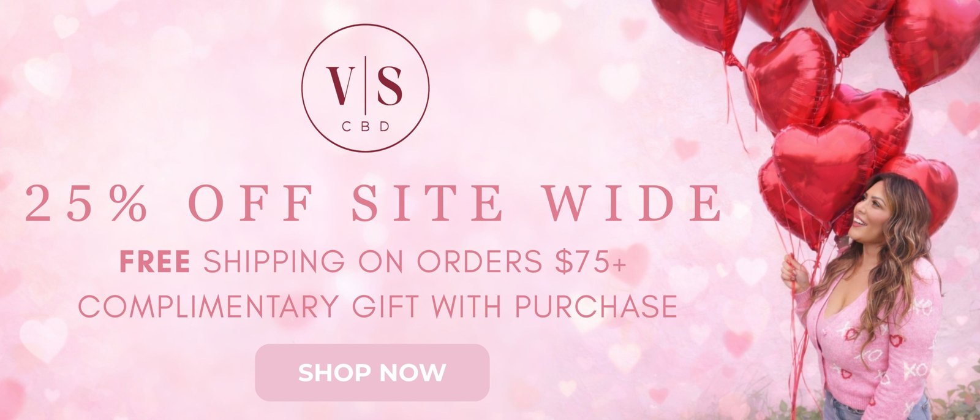Viewport: 980px width, 420px height.
Task: Open the VS CBD circular logo
Action: [365, 88]
